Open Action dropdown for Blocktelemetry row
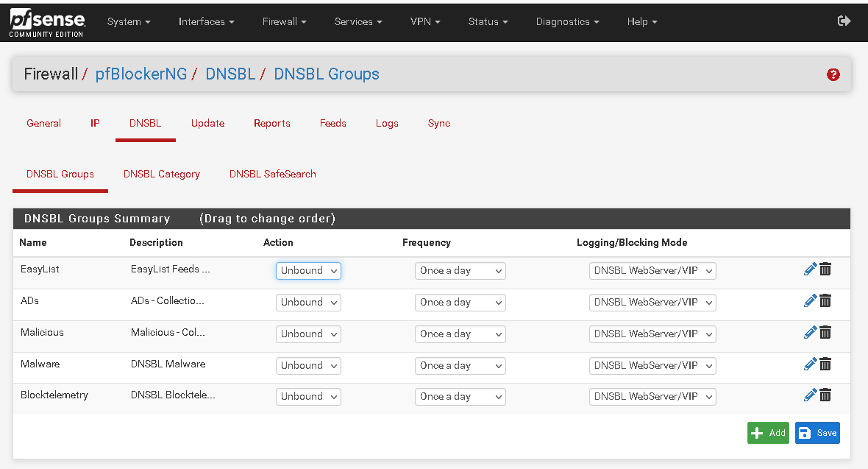 308,396
